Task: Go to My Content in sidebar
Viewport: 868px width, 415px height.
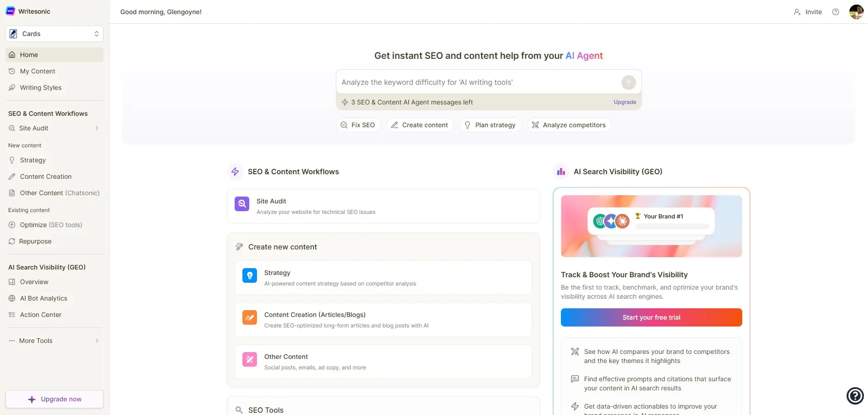Action: click(x=37, y=71)
